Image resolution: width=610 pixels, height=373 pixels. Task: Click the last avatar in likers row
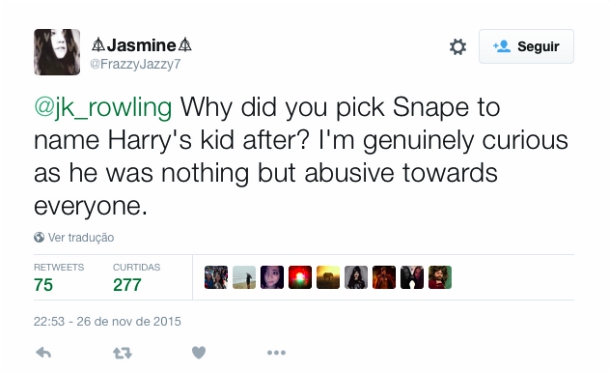tap(440, 277)
